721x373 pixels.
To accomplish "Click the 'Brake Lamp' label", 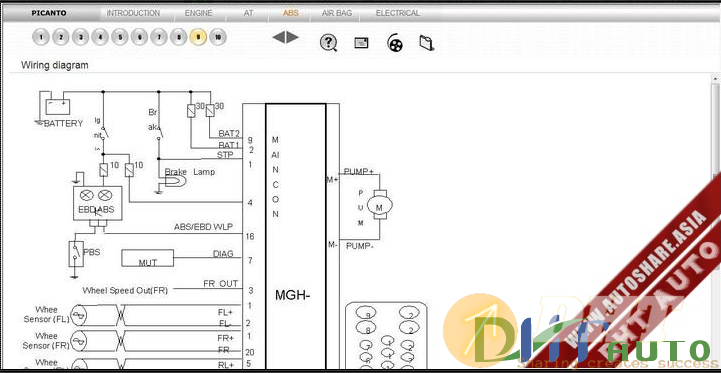I will (x=189, y=172).
